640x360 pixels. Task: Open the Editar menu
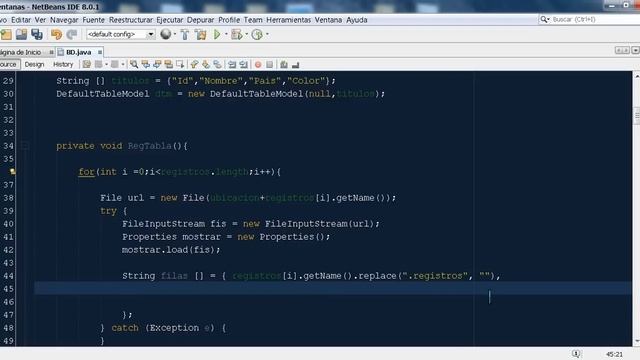(21, 20)
